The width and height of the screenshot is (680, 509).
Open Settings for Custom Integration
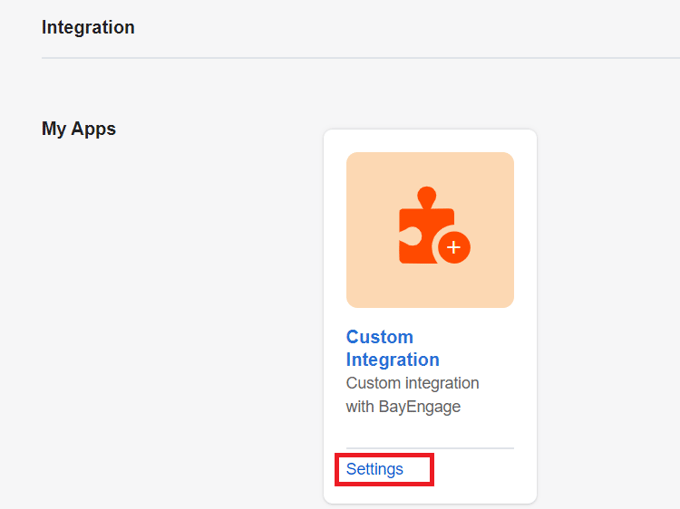tap(374, 469)
